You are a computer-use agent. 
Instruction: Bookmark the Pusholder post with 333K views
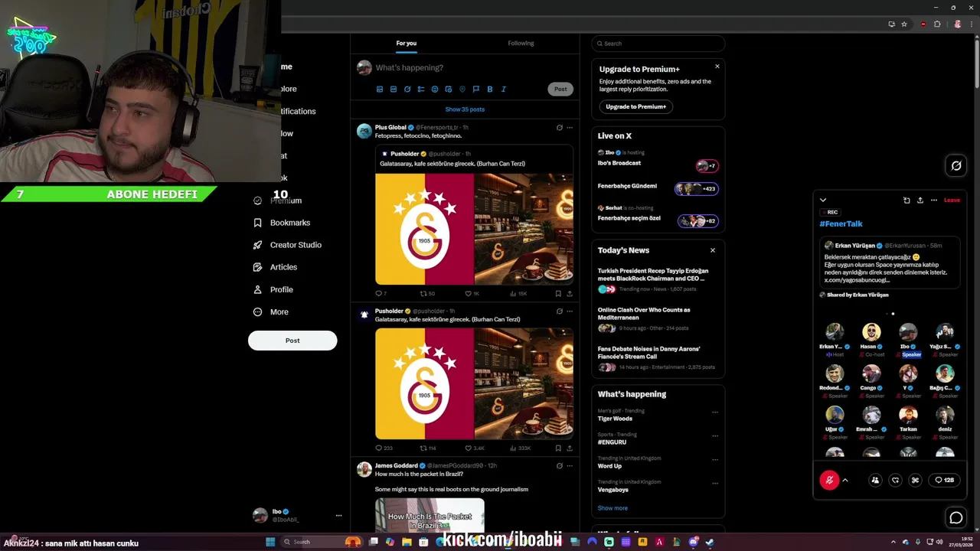558,448
